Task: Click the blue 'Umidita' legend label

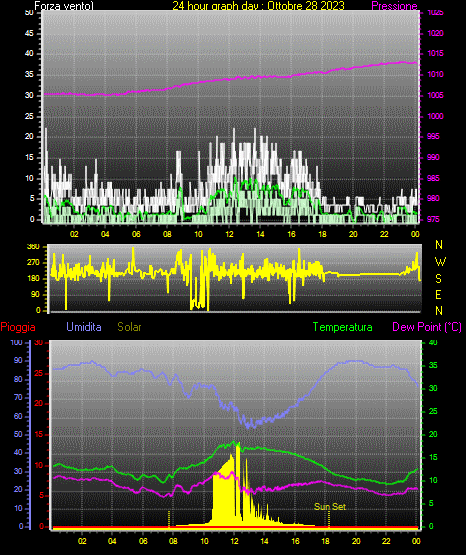Action: pos(84,327)
